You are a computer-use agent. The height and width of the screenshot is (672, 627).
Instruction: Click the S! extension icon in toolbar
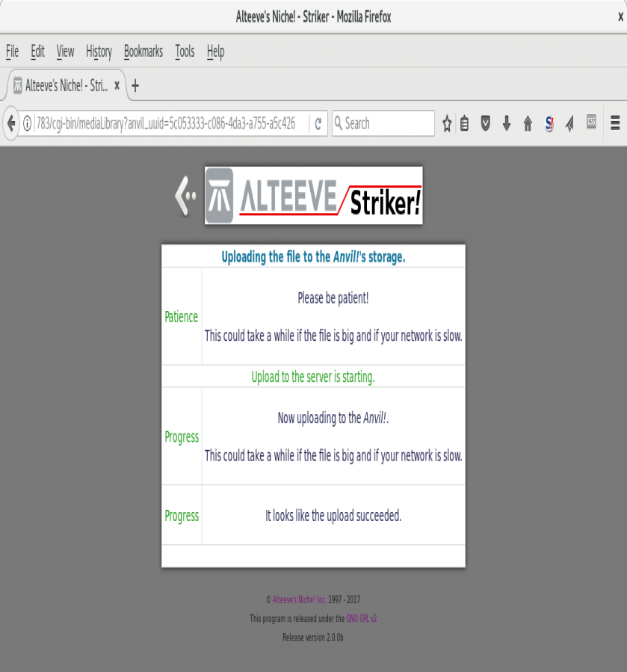coord(549,123)
